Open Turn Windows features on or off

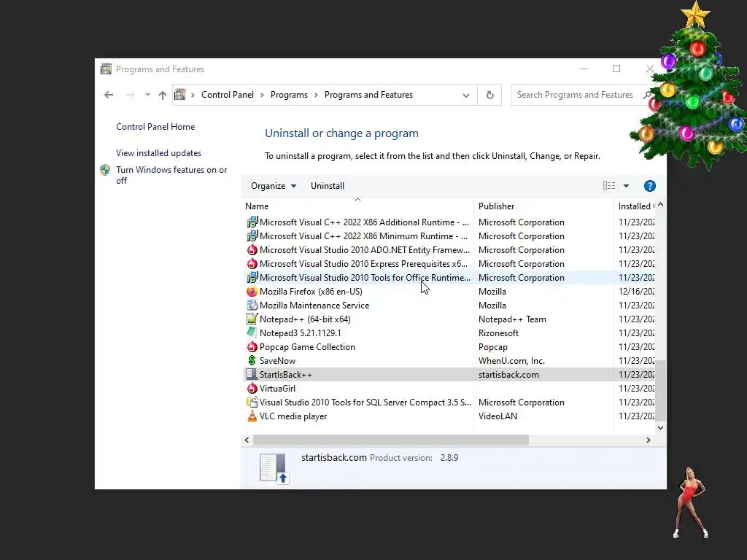tap(171, 175)
